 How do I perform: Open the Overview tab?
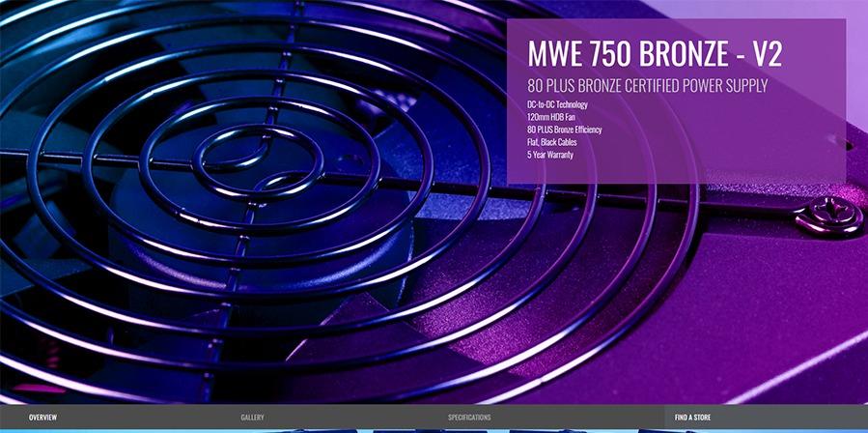[x=42, y=417]
